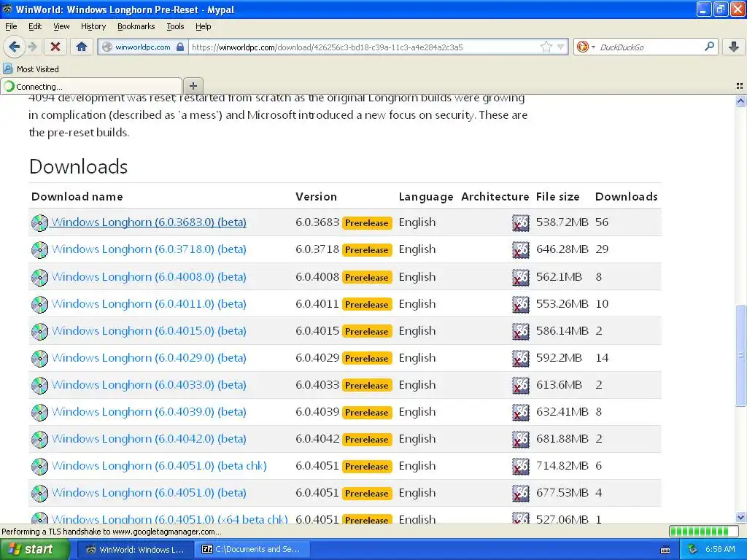The height and width of the screenshot is (560, 747).
Task: Open the Downloads arrow button
Action: (x=734, y=47)
